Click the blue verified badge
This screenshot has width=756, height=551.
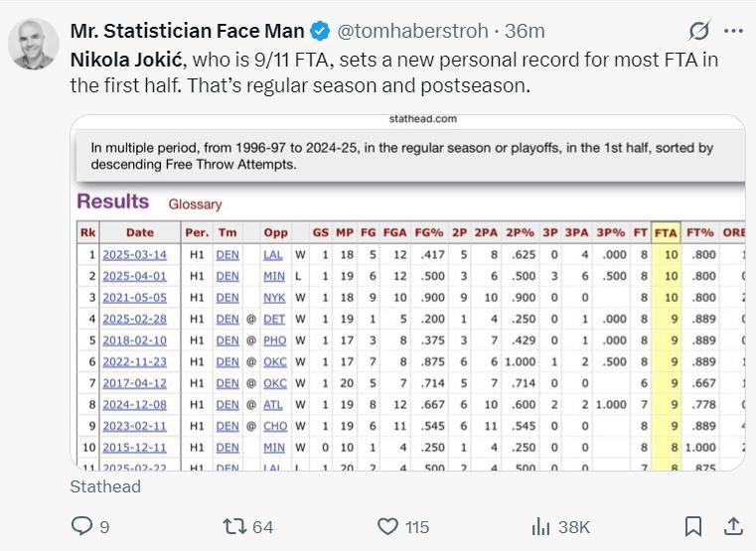click(322, 31)
